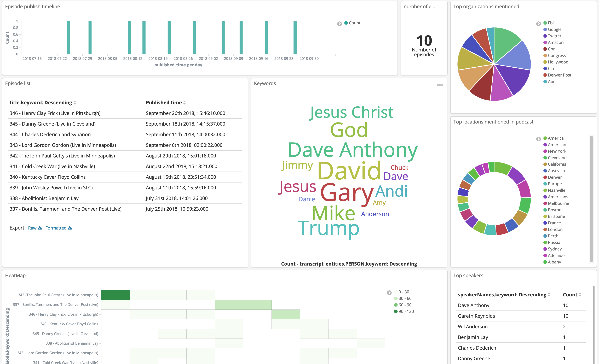Image resolution: width=599 pixels, height=364 pixels.
Task: Toggle the HeatMap legend arrow
Action: click(389, 293)
